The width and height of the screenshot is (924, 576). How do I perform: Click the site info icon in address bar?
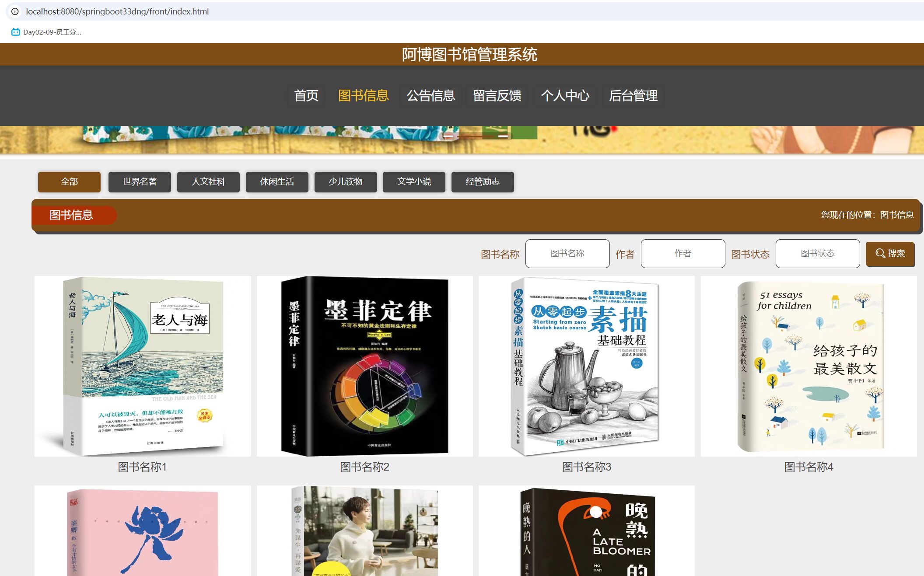tap(15, 11)
